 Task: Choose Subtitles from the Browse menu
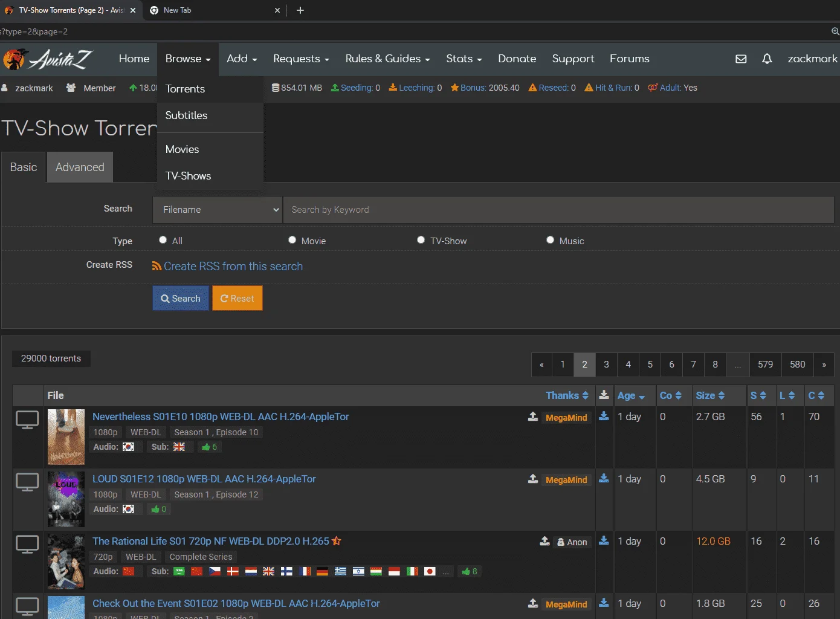pyautogui.click(x=210, y=115)
